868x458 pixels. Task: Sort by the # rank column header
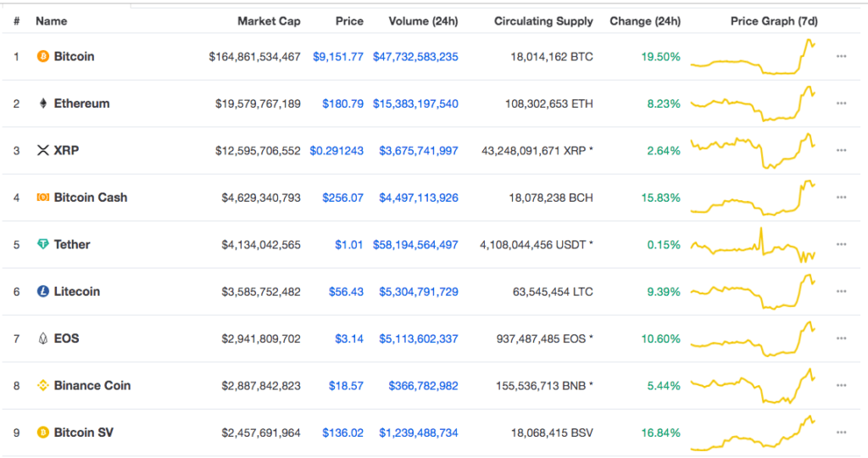[x=17, y=21]
